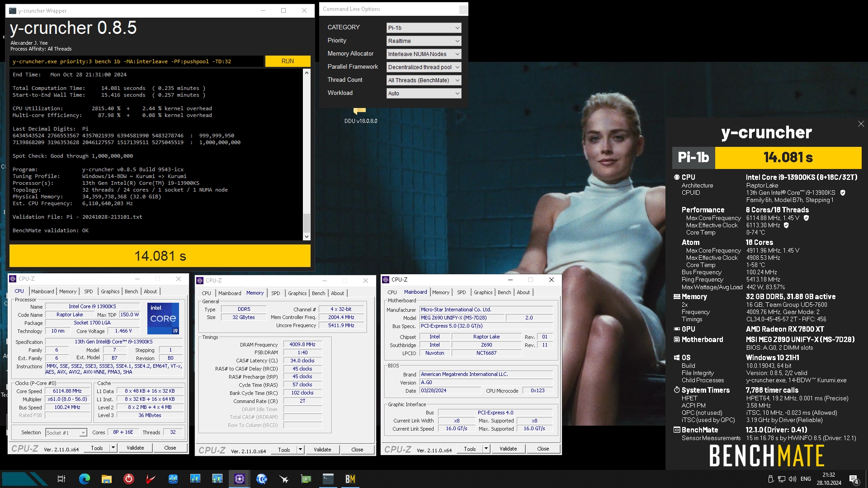This screenshot has width=868, height=488.
Task: Open the white airplane app on taskbar
Action: [284, 479]
